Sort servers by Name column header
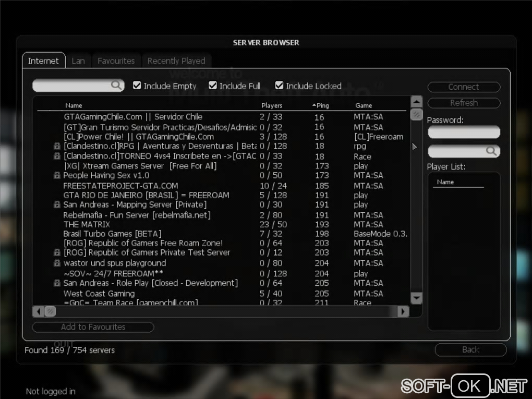The height and width of the screenshot is (399, 532). tap(74, 105)
